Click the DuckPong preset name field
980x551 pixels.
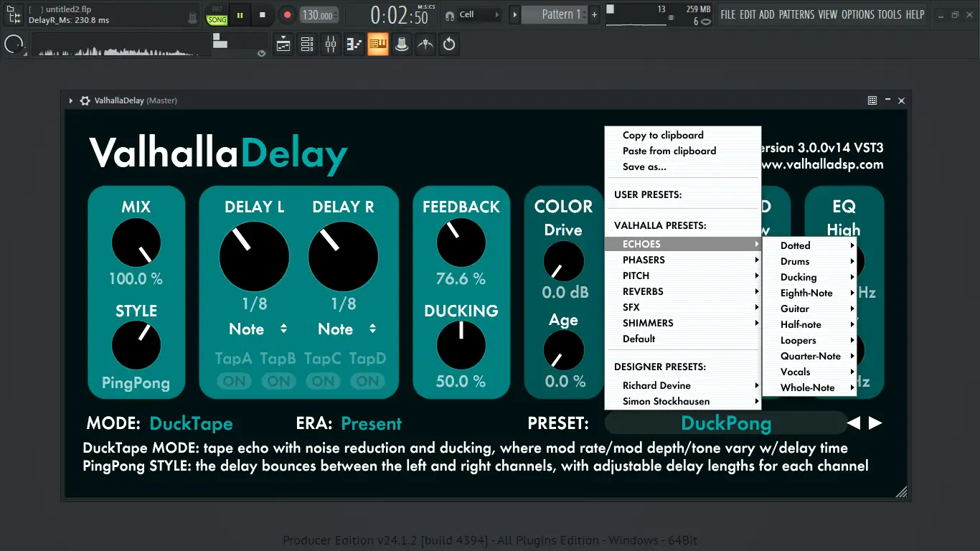point(727,423)
